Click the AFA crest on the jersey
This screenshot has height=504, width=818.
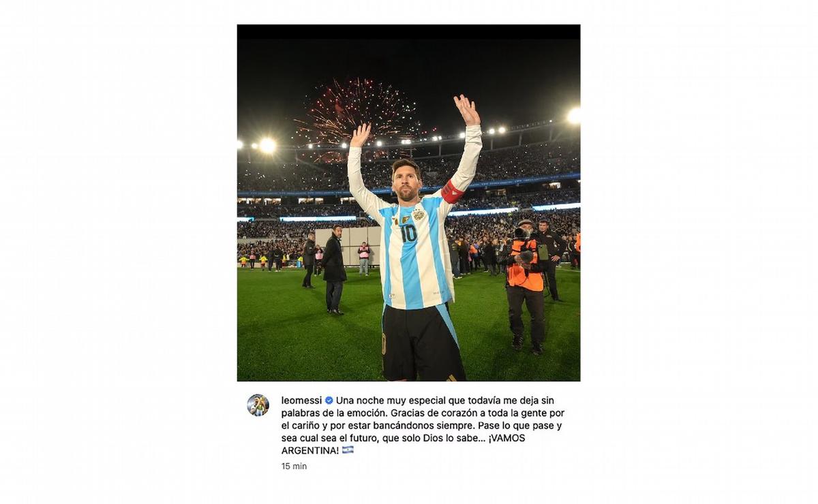click(419, 215)
